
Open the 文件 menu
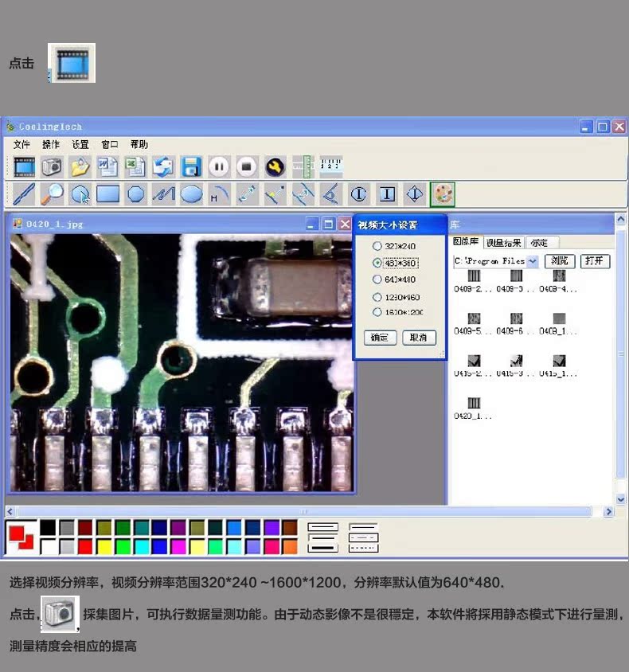pos(21,144)
